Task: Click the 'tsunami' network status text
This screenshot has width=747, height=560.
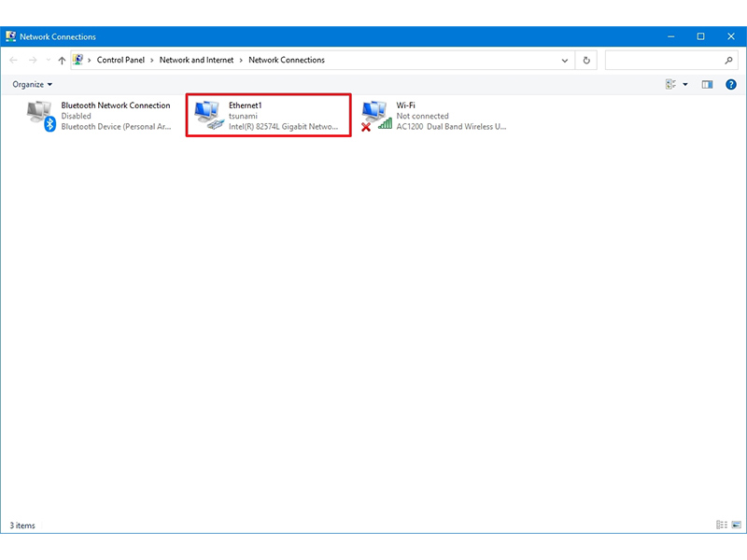Action: [x=243, y=116]
